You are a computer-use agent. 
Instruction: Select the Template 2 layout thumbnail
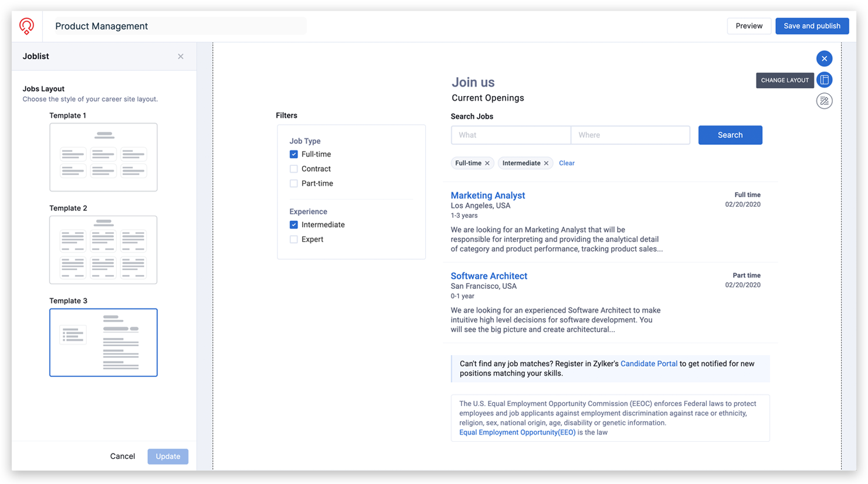[103, 250]
